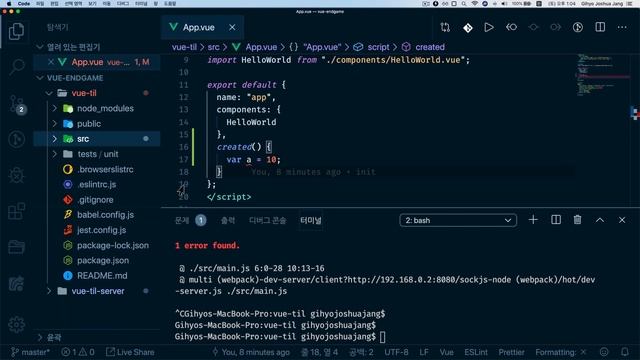This screenshot has height=360, width=640.
Task: Click the timeline clock icon in editor toolbar
Action: click(578, 27)
